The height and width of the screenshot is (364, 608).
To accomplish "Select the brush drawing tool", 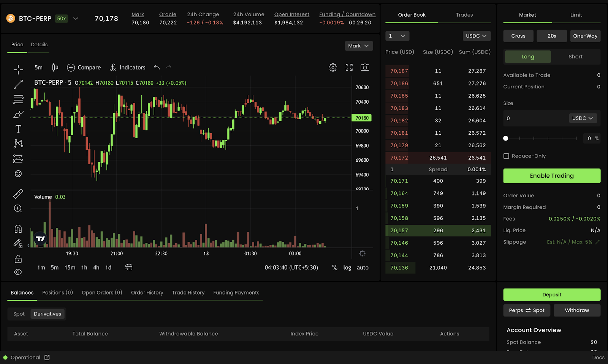I will [18, 114].
